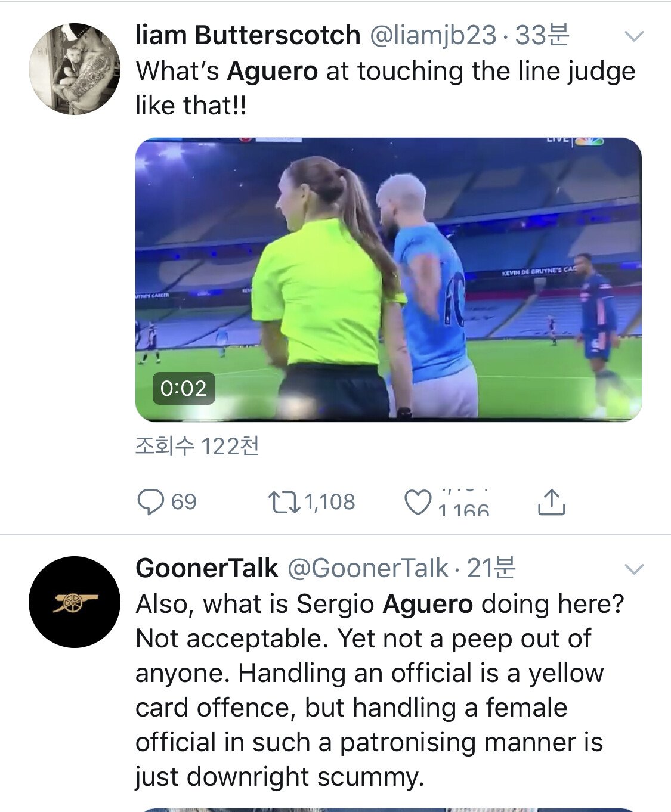Click the 0:02 video duration badge
This screenshot has width=671, height=812.
(x=183, y=389)
